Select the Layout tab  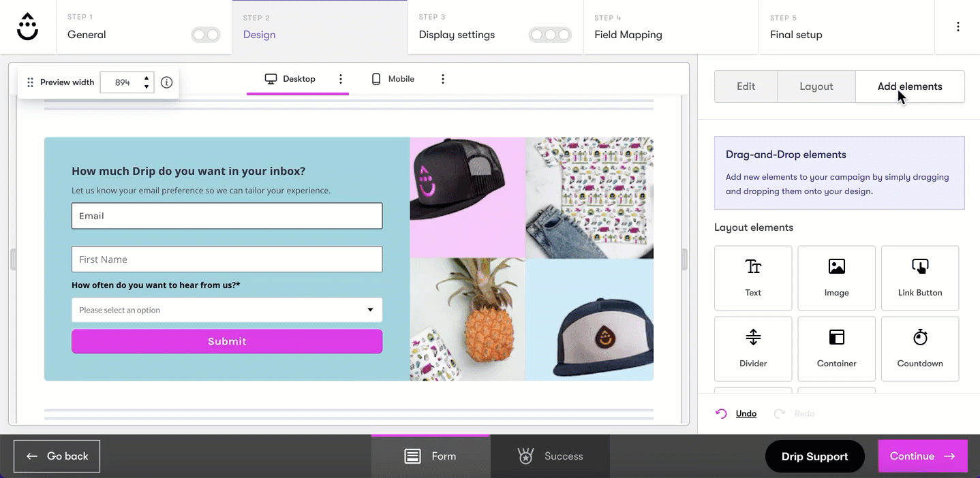tap(816, 86)
